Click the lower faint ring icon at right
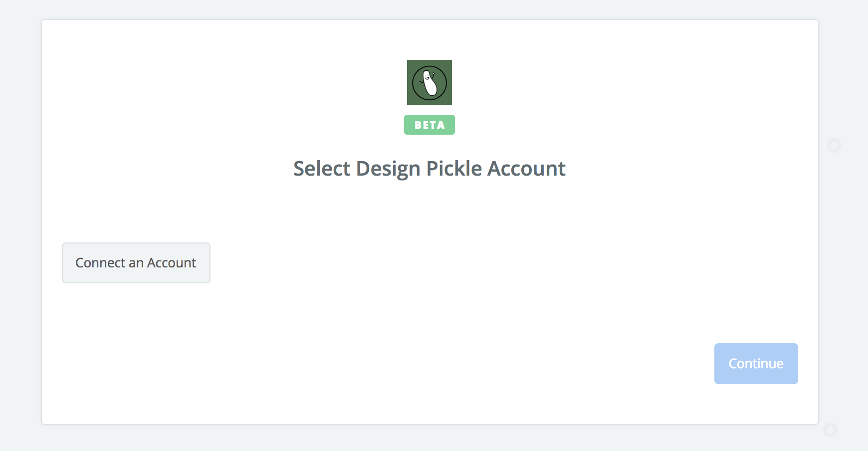 coord(830,430)
